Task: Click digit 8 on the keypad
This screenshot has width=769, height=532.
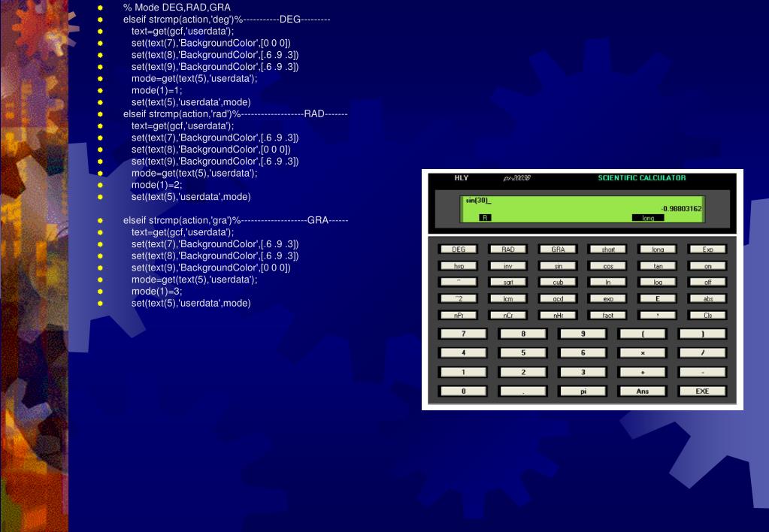Action: [522, 334]
